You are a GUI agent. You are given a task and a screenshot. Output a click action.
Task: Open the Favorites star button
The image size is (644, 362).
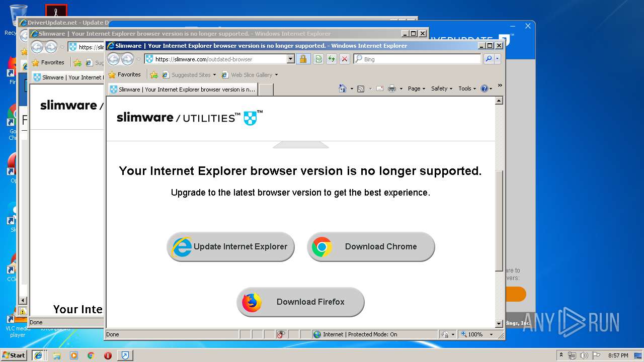[125, 74]
